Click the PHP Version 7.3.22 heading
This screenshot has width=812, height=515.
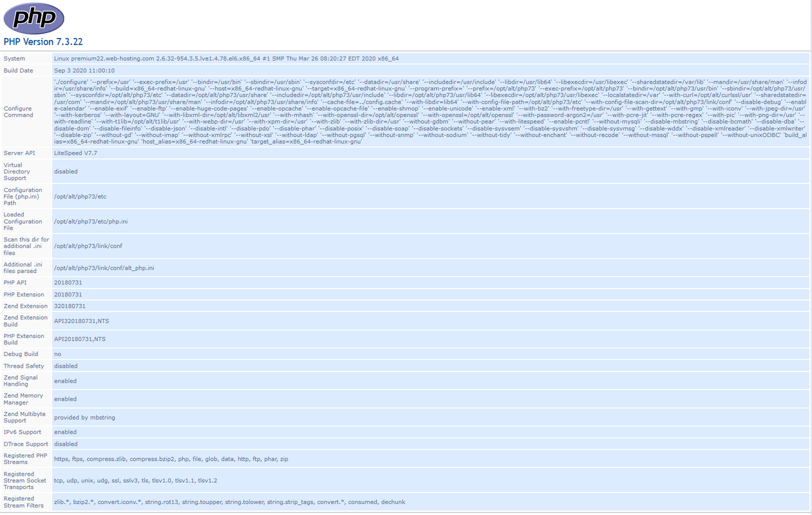[x=43, y=42]
